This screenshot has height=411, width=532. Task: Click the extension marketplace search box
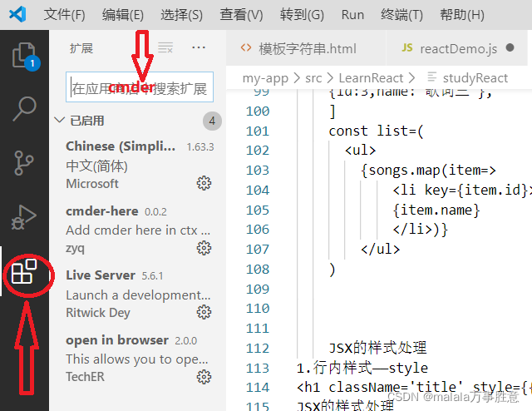140,87
